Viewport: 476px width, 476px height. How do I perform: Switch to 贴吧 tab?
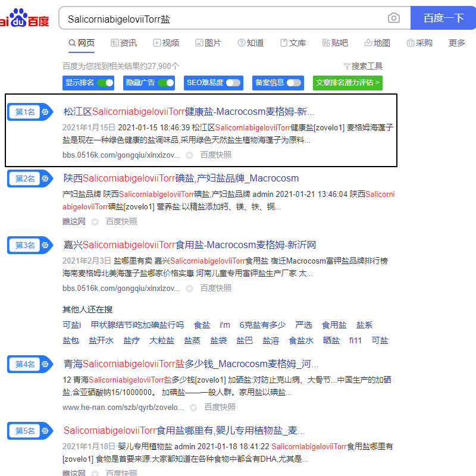[x=335, y=43]
